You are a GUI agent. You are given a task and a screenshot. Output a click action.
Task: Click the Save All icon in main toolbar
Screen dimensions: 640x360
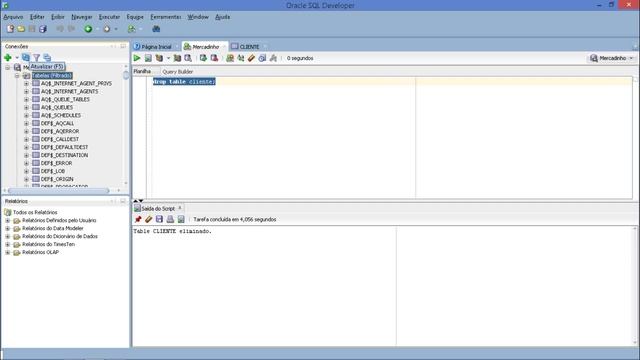[x=43, y=29]
